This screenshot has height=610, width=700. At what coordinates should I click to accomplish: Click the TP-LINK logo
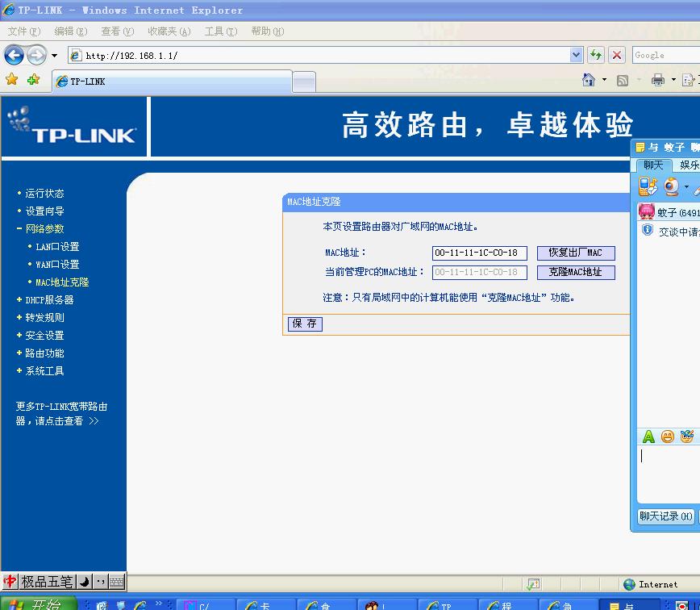pyautogui.click(x=72, y=126)
